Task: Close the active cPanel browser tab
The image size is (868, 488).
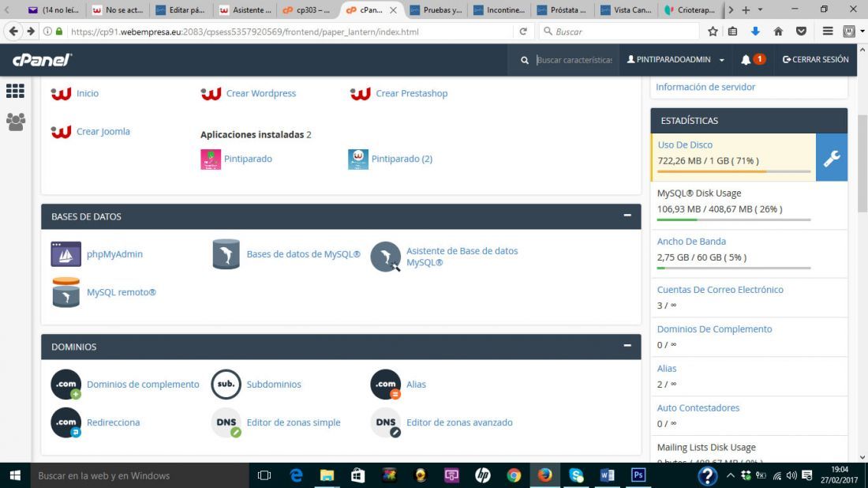Action: (x=393, y=10)
